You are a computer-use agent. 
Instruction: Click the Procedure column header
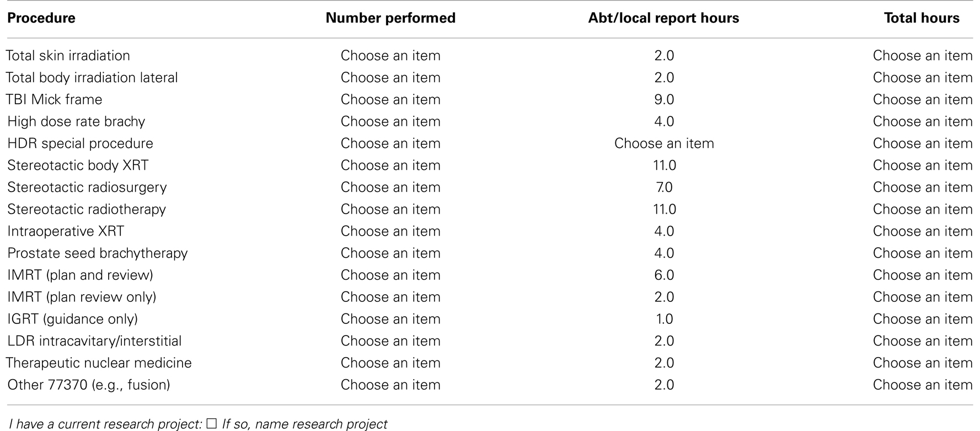click(x=41, y=18)
